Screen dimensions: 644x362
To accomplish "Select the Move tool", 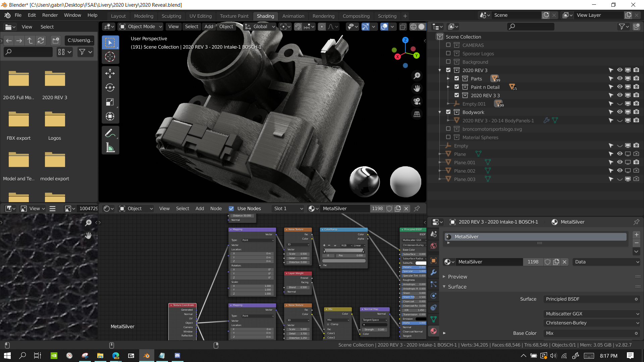I will pyautogui.click(x=110, y=73).
